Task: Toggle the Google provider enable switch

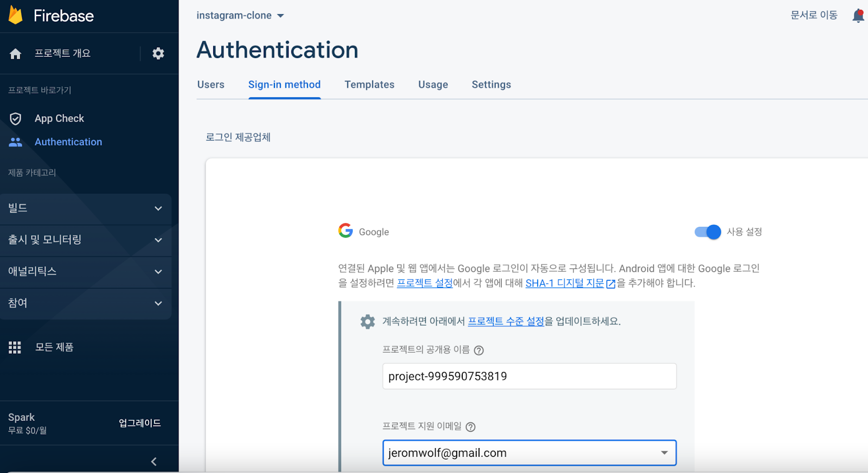Action: [708, 232]
